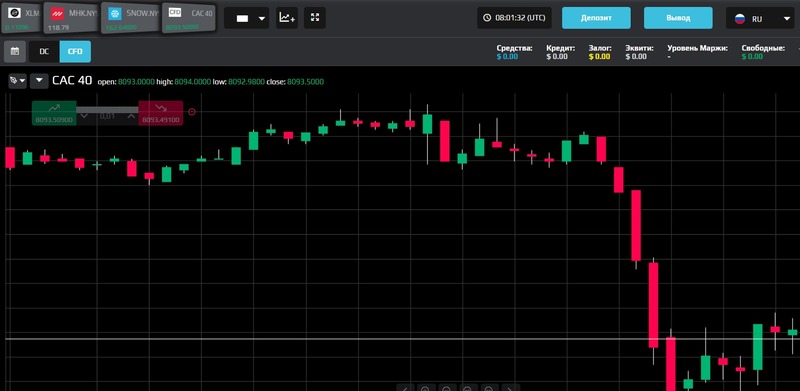800x391 pixels.
Task: Add a new chart with chart-plus icon
Action: point(287,18)
